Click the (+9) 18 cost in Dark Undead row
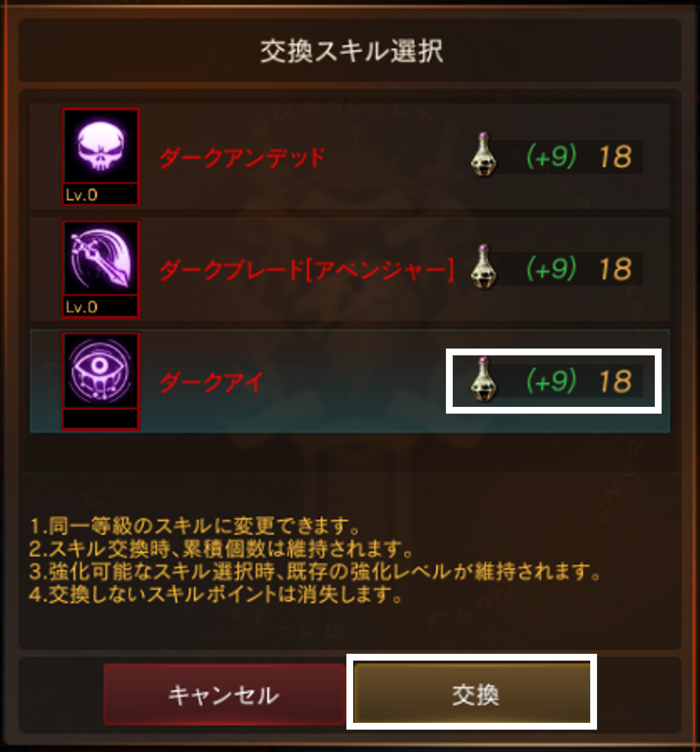 tap(579, 157)
